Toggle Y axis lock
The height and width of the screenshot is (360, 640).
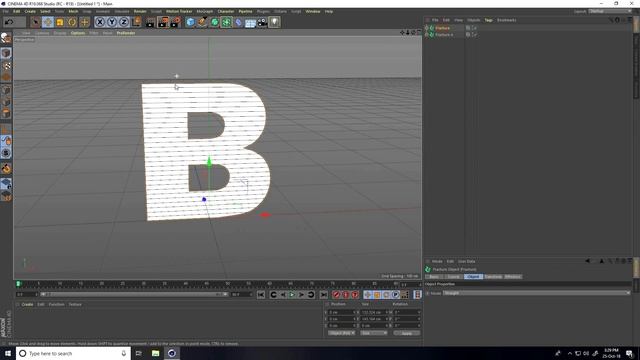tap(112, 22)
